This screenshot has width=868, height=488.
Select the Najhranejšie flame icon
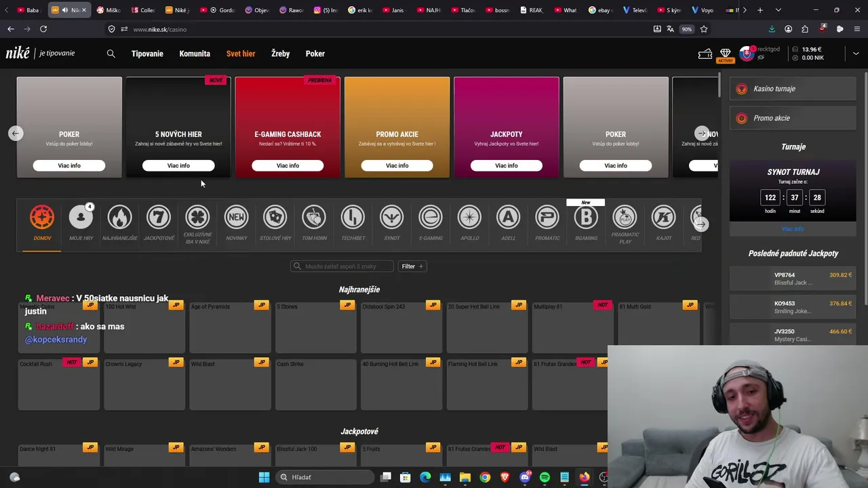(x=119, y=217)
